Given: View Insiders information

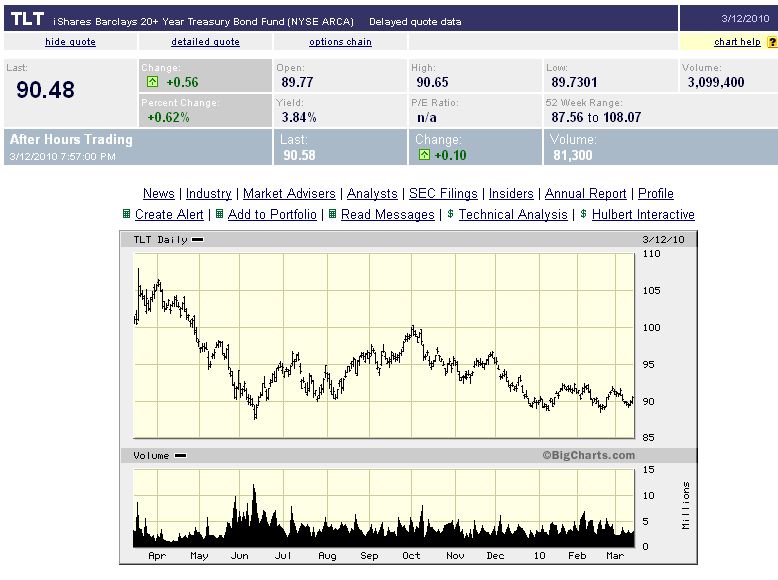Looking at the screenshot, I should point(511,193).
